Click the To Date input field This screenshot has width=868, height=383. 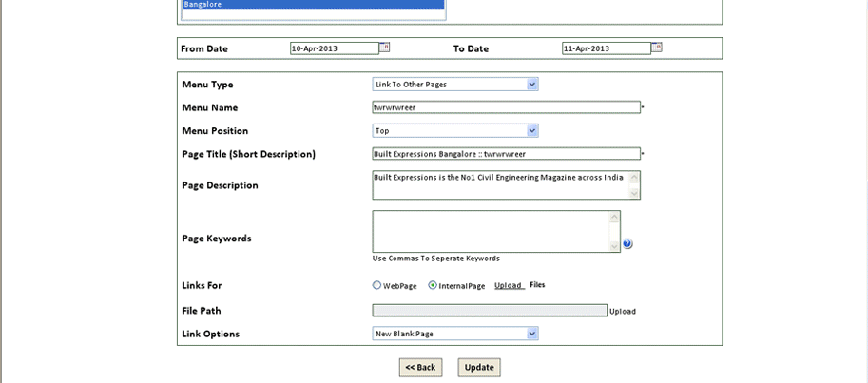(606, 48)
